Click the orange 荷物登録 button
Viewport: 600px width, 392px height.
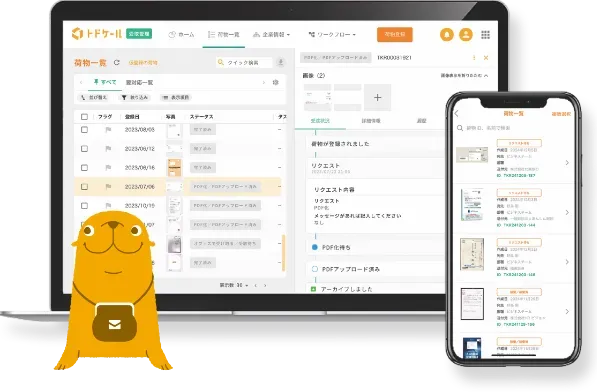[395, 34]
